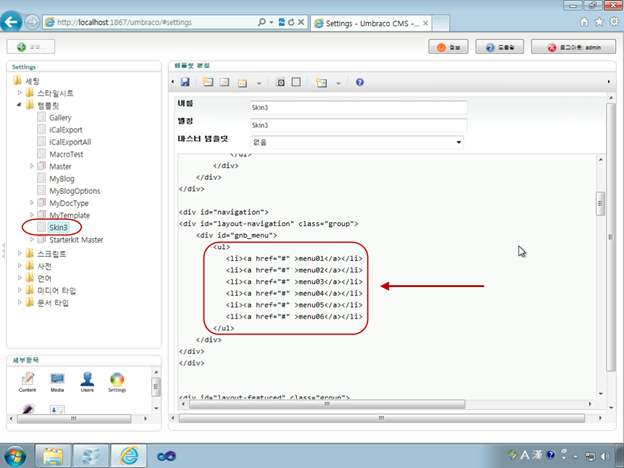Select the MyBlog template
The height and width of the screenshot is (468, 624).
pyautogui.click(x=62, y=179)
